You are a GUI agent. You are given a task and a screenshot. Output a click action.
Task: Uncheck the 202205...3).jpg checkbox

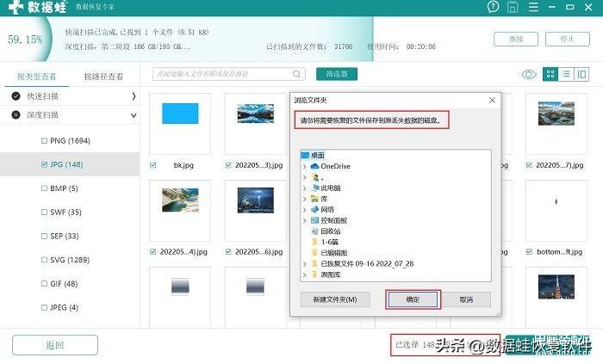228,165
